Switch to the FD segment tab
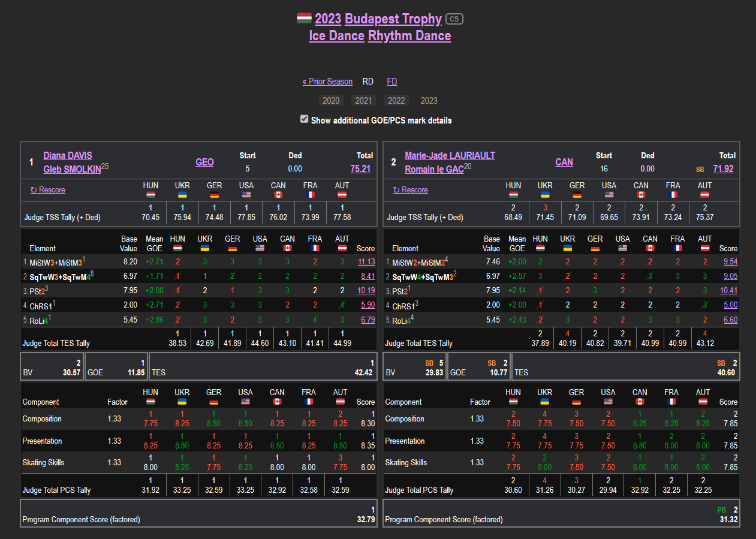 (x=391, y=82)
